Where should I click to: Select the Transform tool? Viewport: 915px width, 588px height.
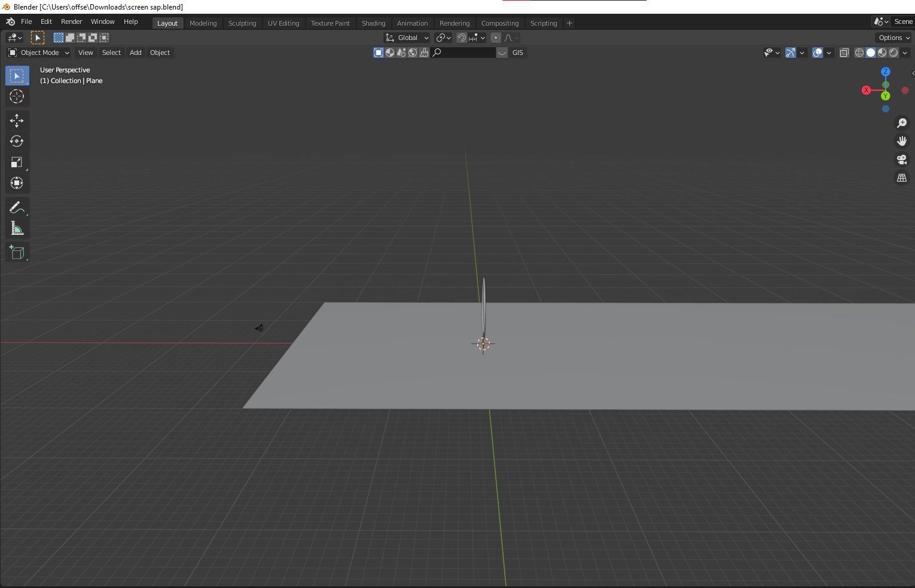[x=17, y=183]
